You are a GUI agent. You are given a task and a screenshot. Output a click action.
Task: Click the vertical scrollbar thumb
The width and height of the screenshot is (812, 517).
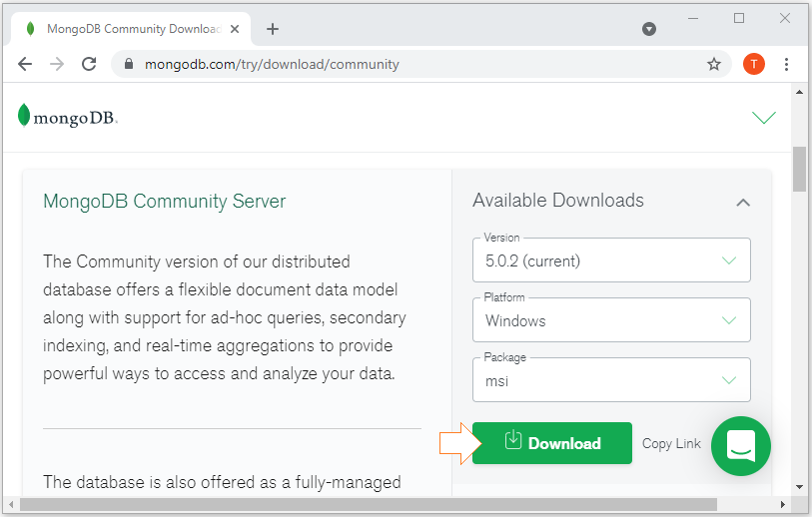pyautogui.click(x=800, y=170)
